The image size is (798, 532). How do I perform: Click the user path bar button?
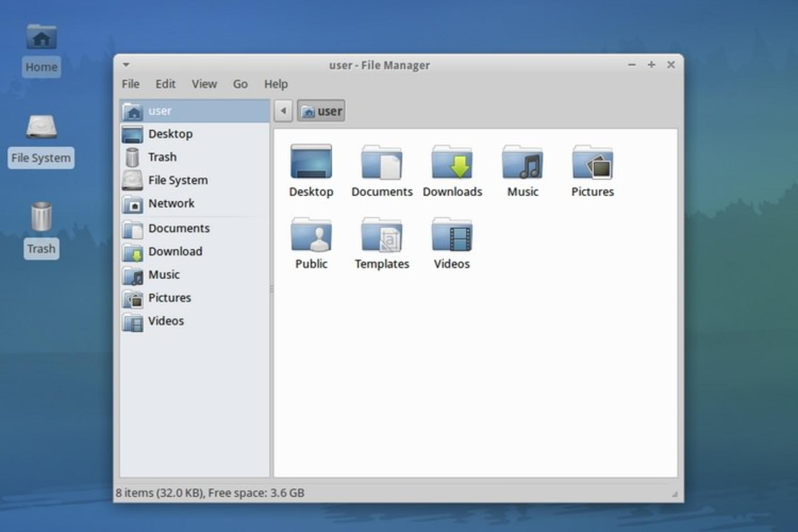coord(321,111)
